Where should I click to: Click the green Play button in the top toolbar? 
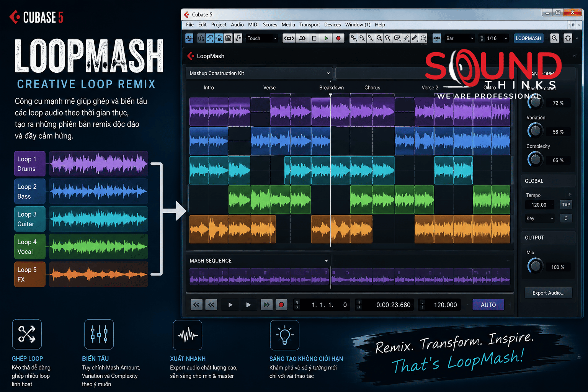326,38
